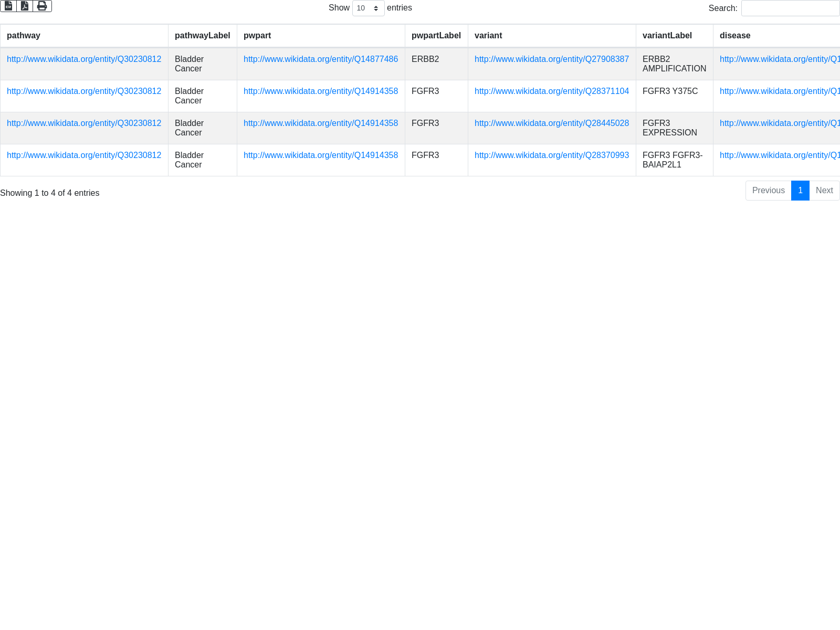This screenshot has width=840, height=630.
Task: Open variant link Q27908387
Action: 551,59
